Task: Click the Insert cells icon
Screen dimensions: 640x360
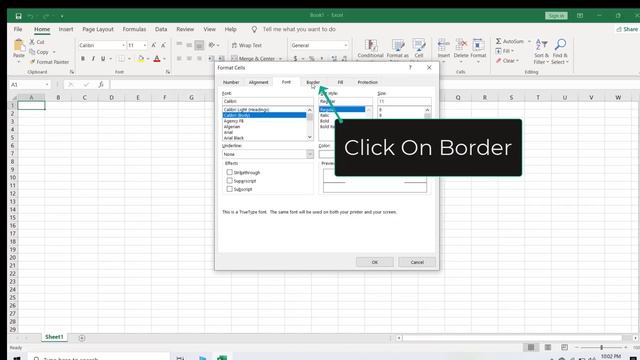Action: pyautogui.click(x=444, y=44)
